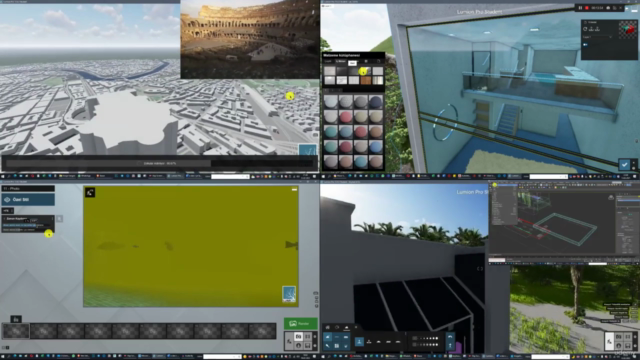Confirm material changes with the checkmark button
640x360 pixels.
624,164
